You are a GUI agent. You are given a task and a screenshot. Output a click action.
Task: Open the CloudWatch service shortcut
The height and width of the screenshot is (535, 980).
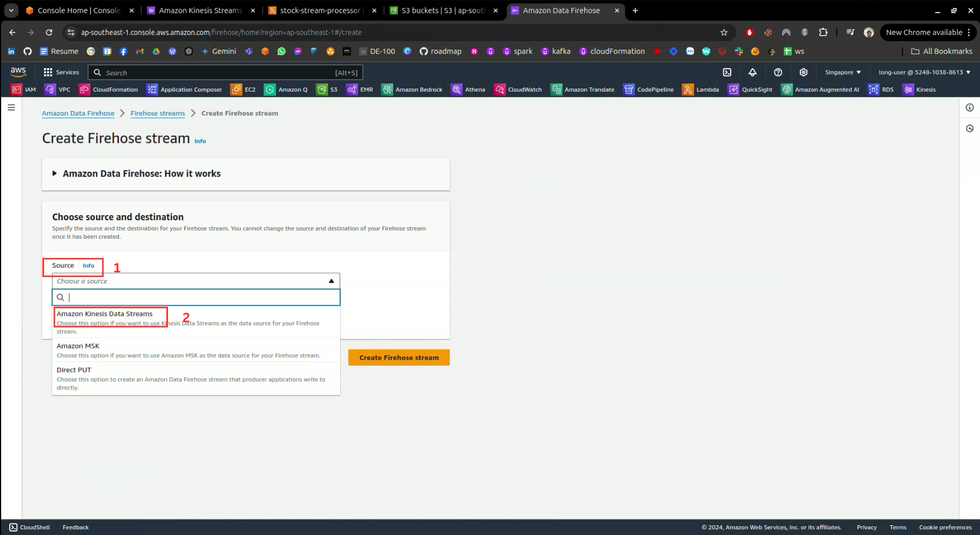(518, 89)
